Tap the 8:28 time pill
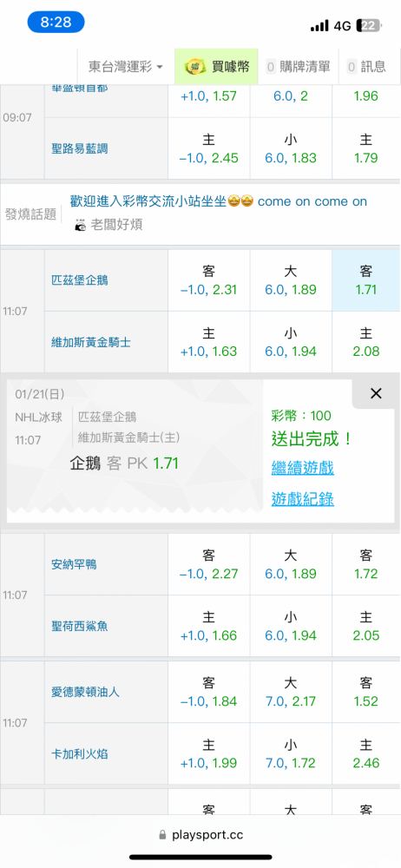The width and height of the screenshot is (401, 868). point(56,23)
